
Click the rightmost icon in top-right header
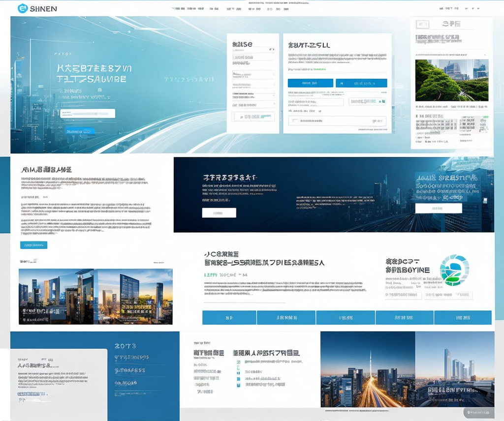[x=479, y=8]
